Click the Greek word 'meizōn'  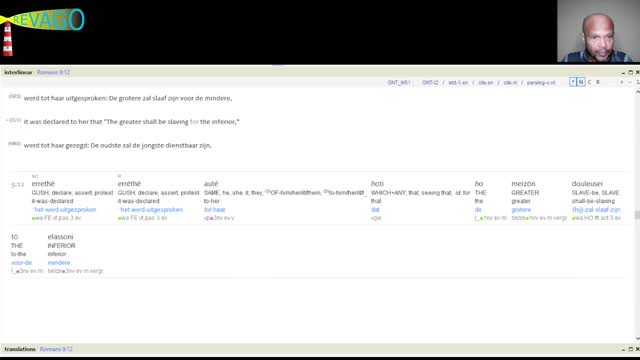coord(523,184)
